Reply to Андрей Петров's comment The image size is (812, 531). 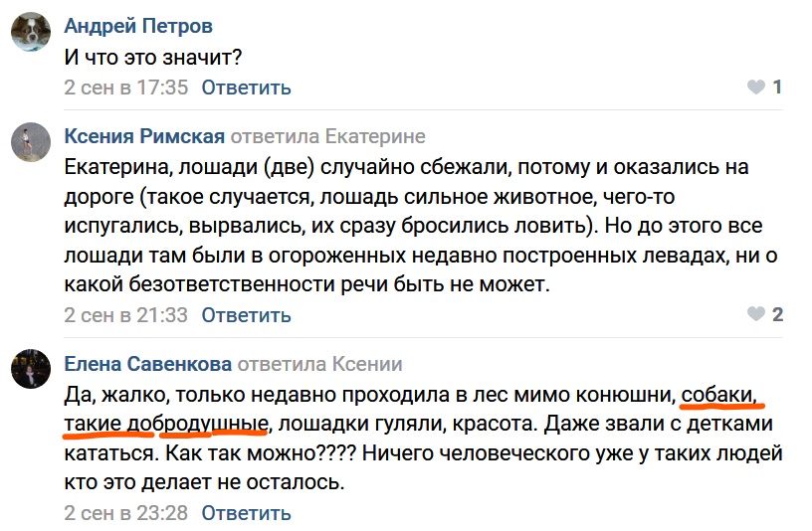pos(246,88)
